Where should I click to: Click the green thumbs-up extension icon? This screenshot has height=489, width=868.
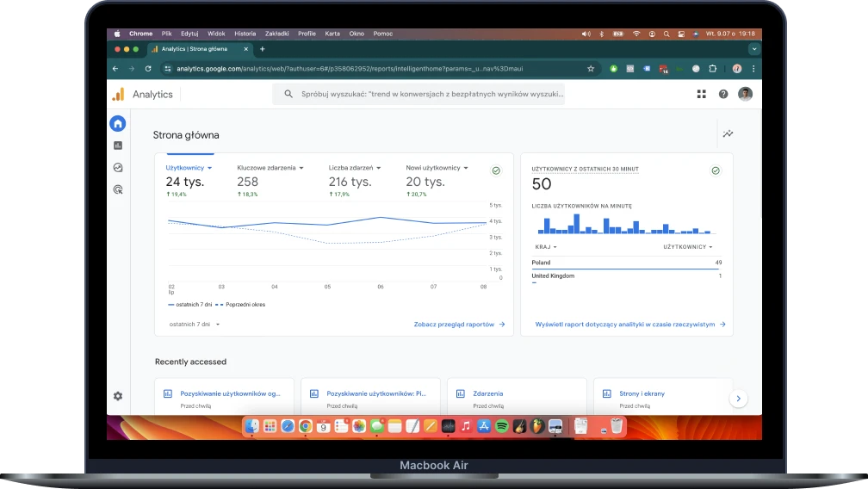click(613, 69)
